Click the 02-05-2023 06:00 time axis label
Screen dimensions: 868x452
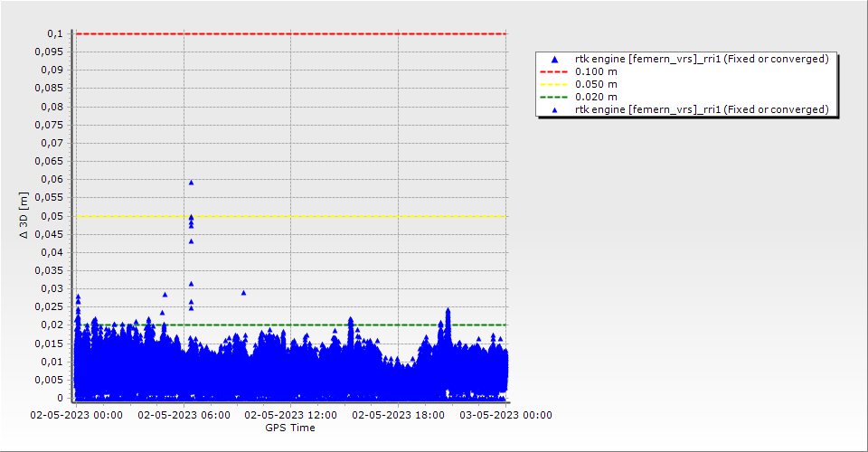(184, 416)
